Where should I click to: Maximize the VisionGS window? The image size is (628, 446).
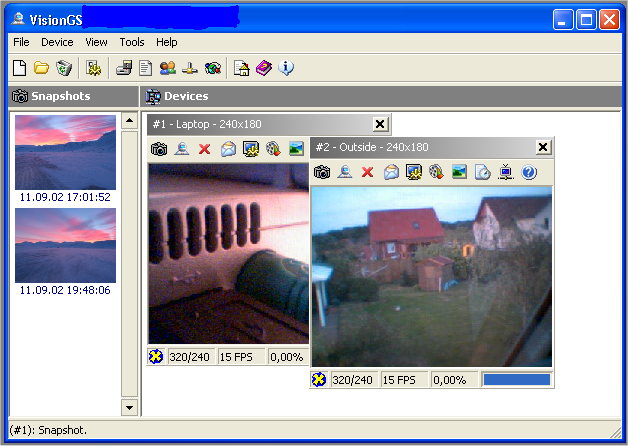(x=586, y=20)
